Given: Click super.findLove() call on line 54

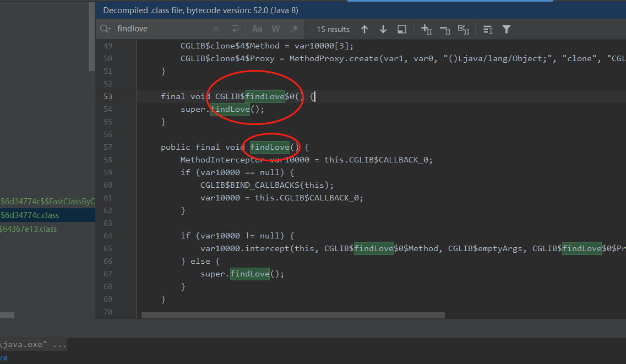Looking at the screenshot, I should tap(222, 109).
